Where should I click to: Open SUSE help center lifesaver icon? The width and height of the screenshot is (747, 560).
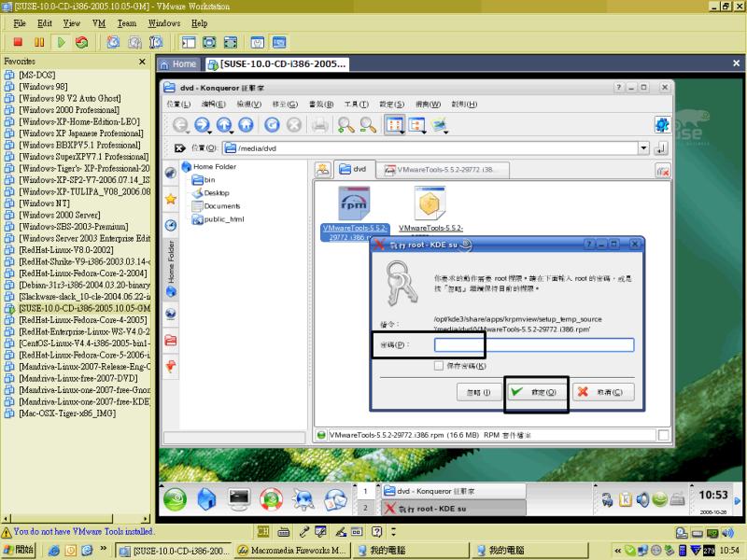tap(271, 499)
